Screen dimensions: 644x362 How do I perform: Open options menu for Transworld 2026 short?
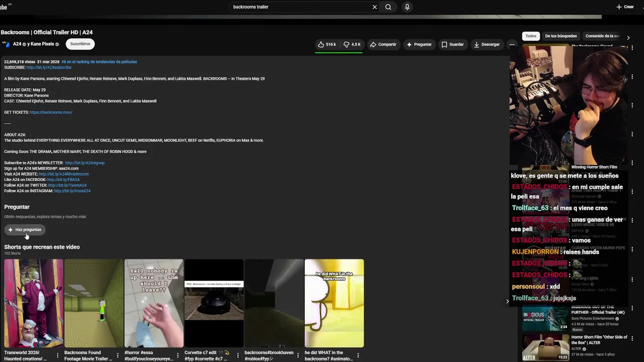[x=57, y=355]
